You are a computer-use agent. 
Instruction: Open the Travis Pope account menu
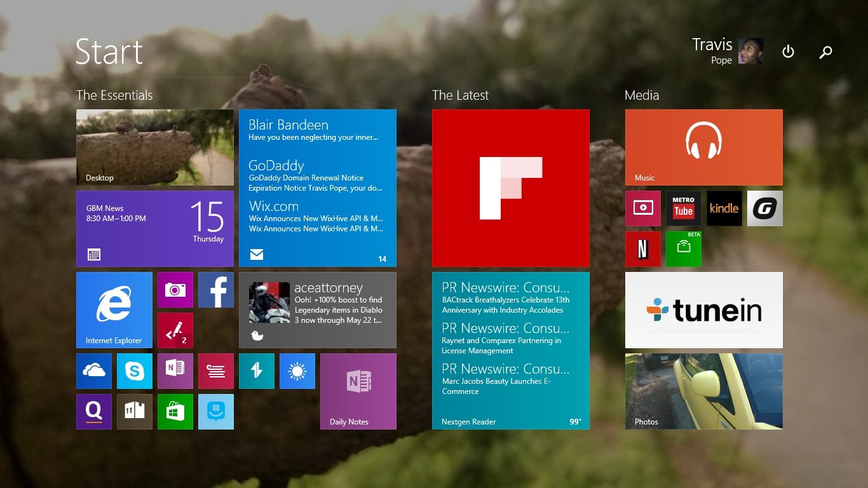click(x=728, y=51)
